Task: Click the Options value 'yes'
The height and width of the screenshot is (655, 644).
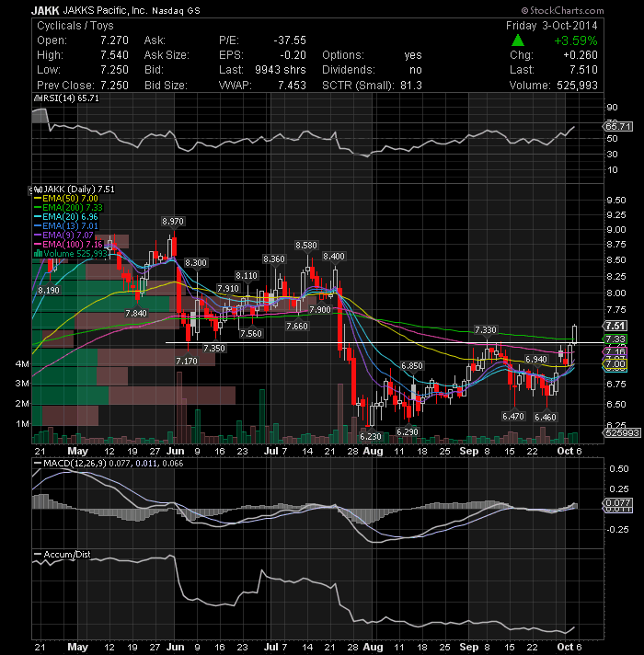Action: [x=413, y=55]
